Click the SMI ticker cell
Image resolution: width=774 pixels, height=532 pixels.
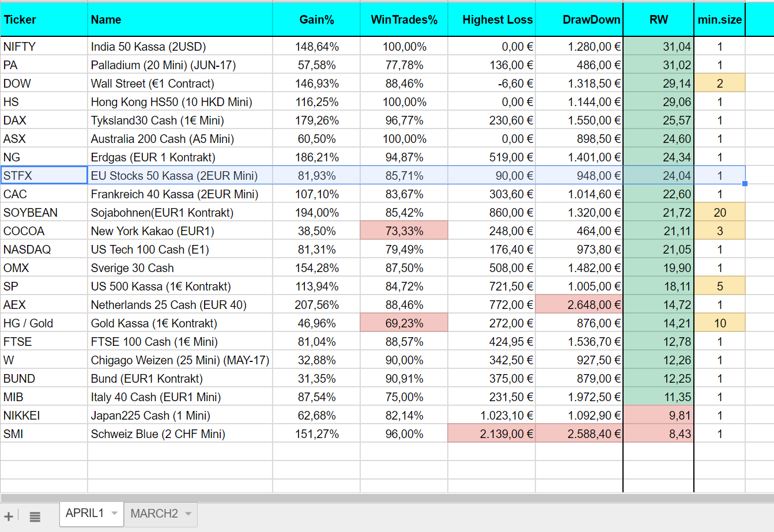[x=44, y=434]
